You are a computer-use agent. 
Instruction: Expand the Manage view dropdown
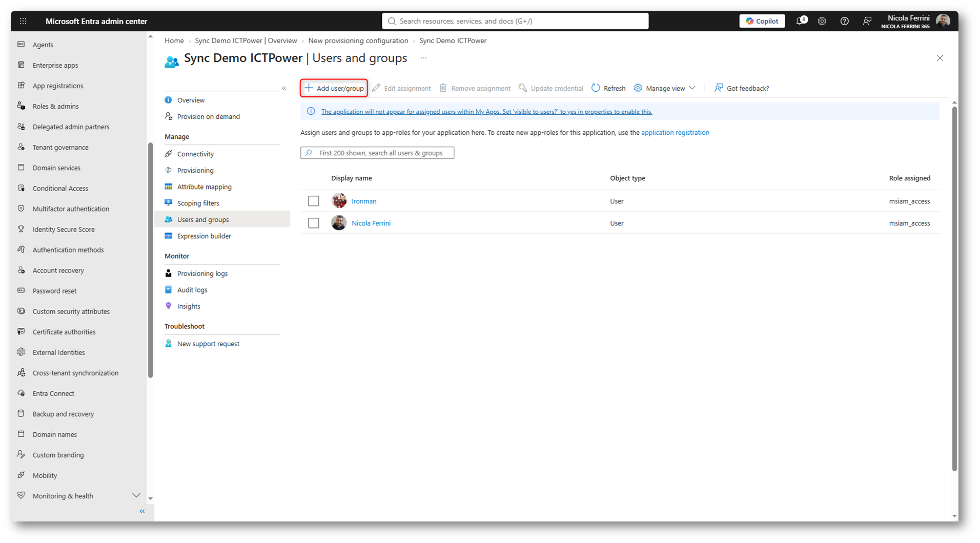[x=665, y=88]
